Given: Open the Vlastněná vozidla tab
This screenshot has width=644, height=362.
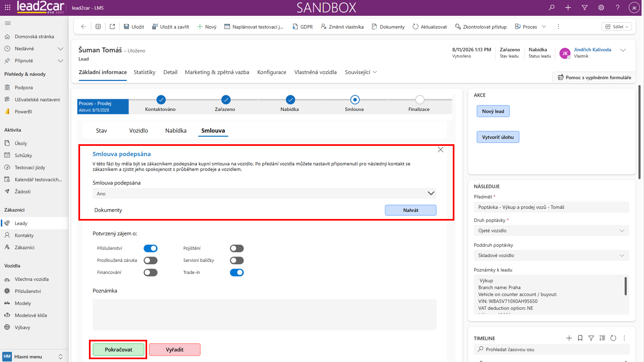Looking at the screenshot, I should point(315,72).
